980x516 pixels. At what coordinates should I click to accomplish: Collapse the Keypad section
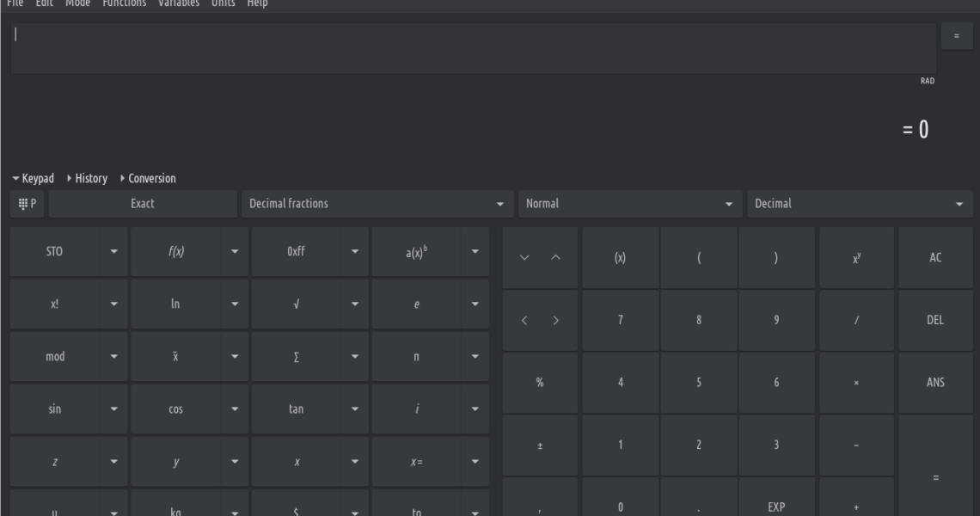coord(34,179)
